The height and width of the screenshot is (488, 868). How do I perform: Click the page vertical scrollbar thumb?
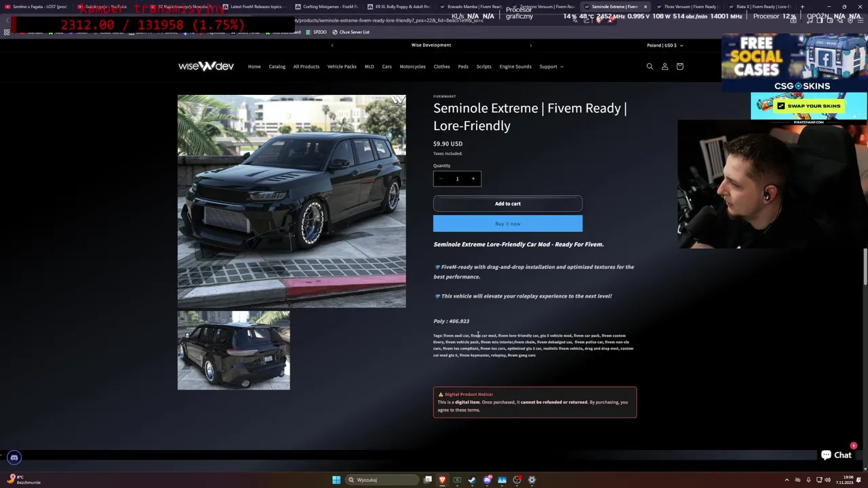coord(865,266)
